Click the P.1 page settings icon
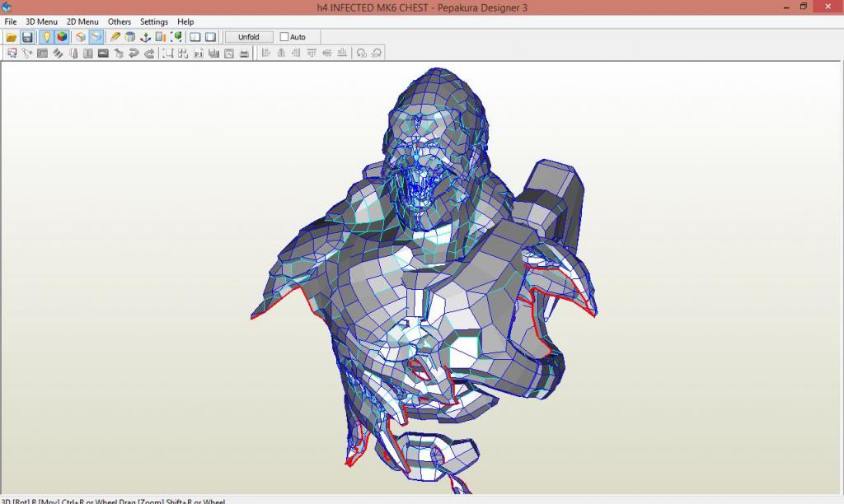This screenshot has width=844, height=504. click(199, 54)
